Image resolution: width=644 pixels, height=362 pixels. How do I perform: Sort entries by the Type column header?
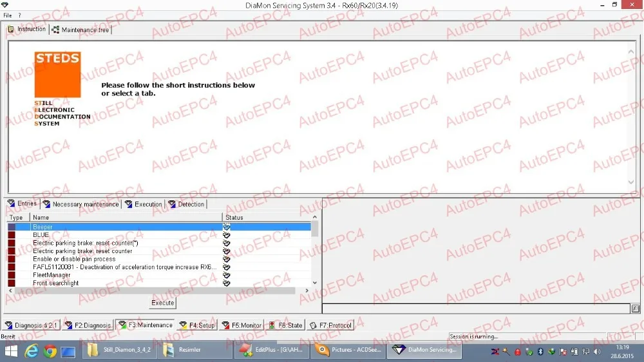tap(19, 217)
